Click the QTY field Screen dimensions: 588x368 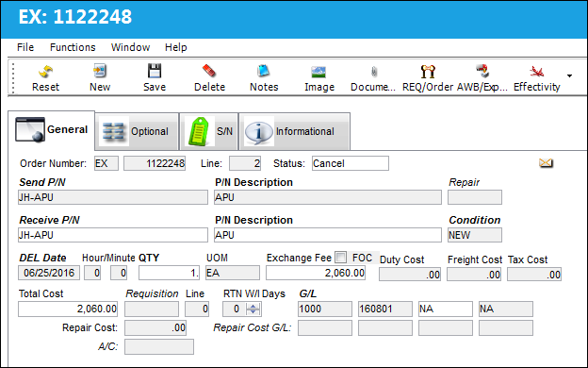pyautogui.click(x=169, y=273)
